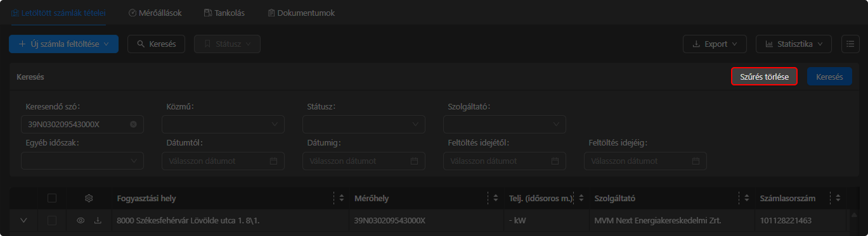Image resolution: width=868 pixels, height=236 pixels.
Task: Switch to the Tankolás tab
Action: 224,13
